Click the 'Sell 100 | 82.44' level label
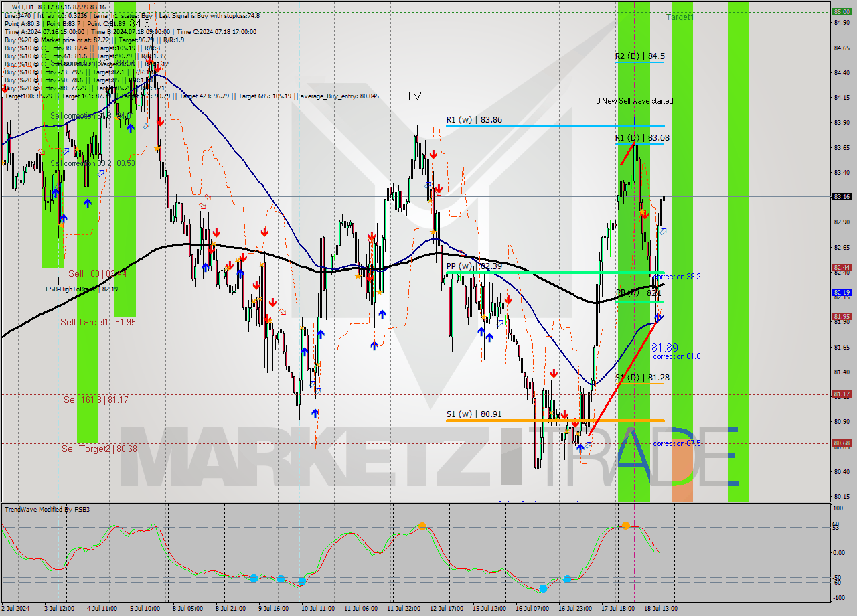The height and width of the screenshot is (616, 857). pos(97,273)
